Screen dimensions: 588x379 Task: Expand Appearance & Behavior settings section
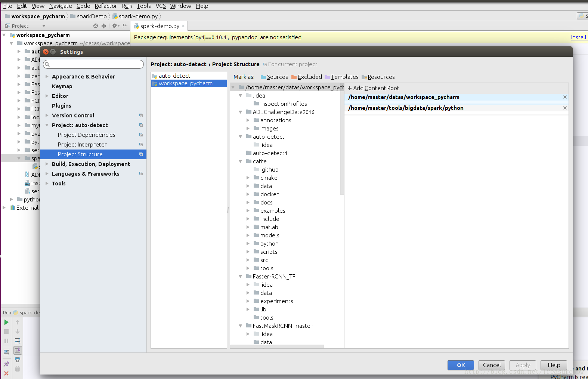(x=47, y=77)
